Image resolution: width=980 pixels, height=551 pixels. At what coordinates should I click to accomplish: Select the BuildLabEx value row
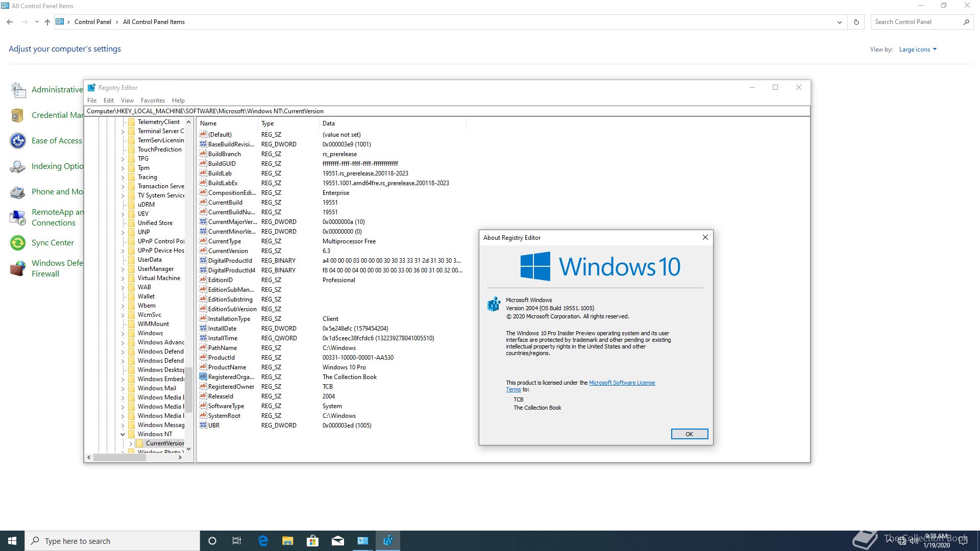pos(331,183)
